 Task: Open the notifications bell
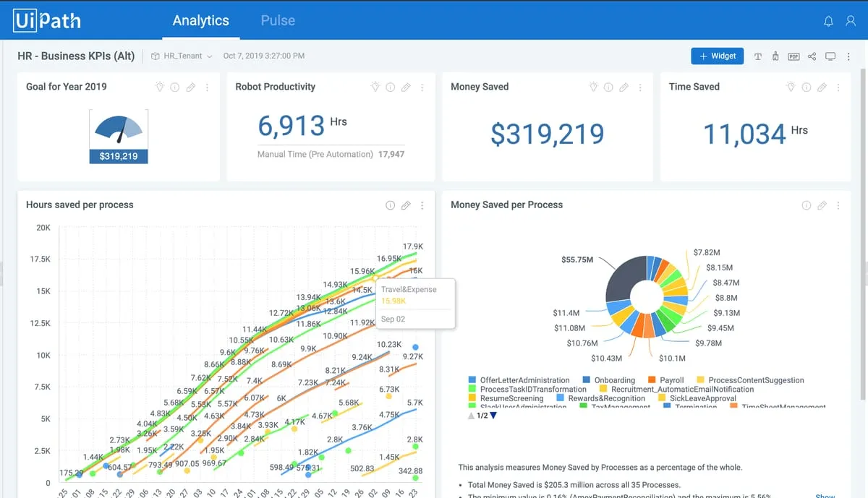pyautogui.click(x=829, y=21)
